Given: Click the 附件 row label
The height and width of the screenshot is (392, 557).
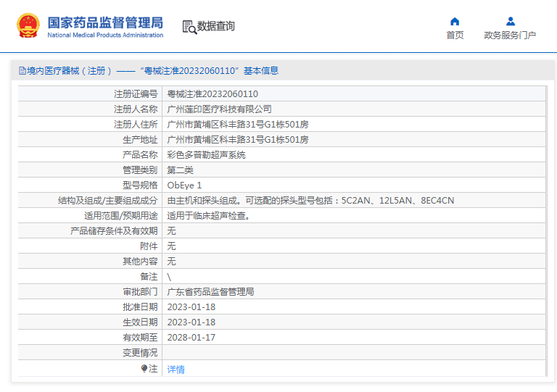Looking at the screenshot, I should click(149, 246).
